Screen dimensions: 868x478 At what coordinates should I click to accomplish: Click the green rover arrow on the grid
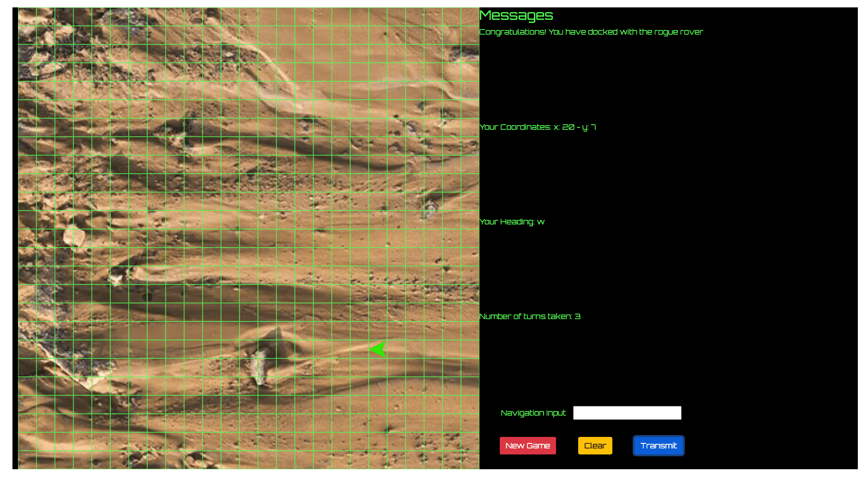[378, 350]
